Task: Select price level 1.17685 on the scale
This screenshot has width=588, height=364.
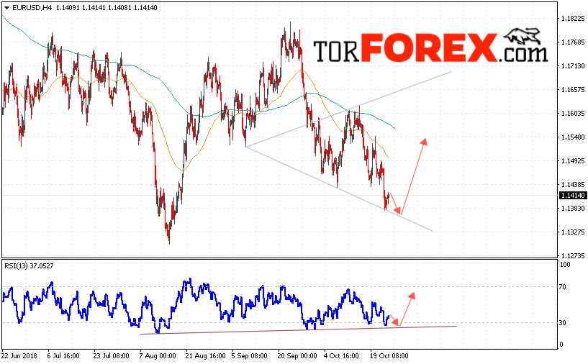Action: point(573,42)
